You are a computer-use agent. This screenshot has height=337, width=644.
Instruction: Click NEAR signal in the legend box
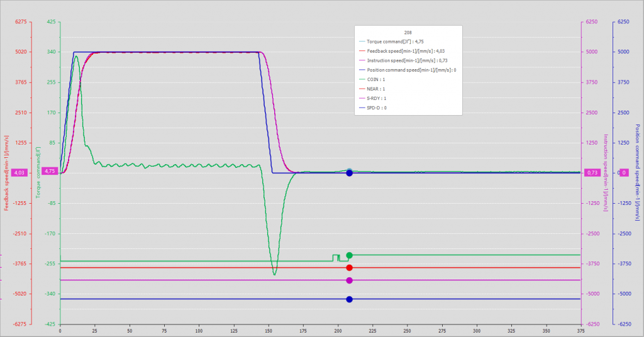pyautogui.click(x=376, y=89)
